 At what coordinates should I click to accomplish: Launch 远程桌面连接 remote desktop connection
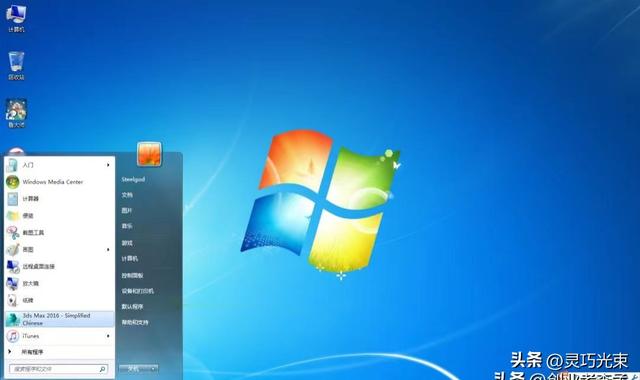[x=59, y=267]
